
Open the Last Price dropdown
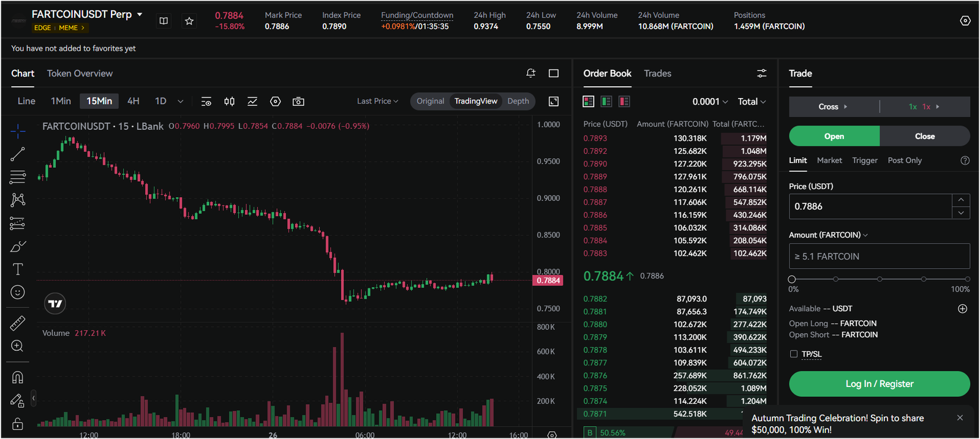pos(377,101)
